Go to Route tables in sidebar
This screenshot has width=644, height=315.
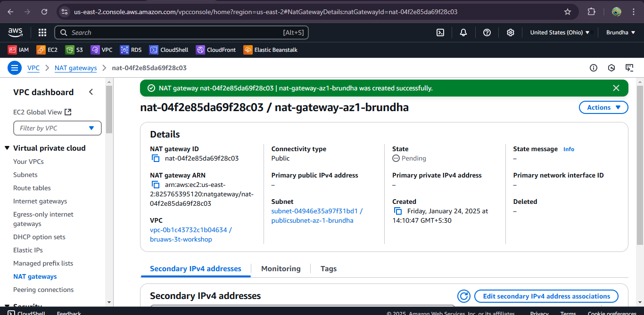click(32, 188)
